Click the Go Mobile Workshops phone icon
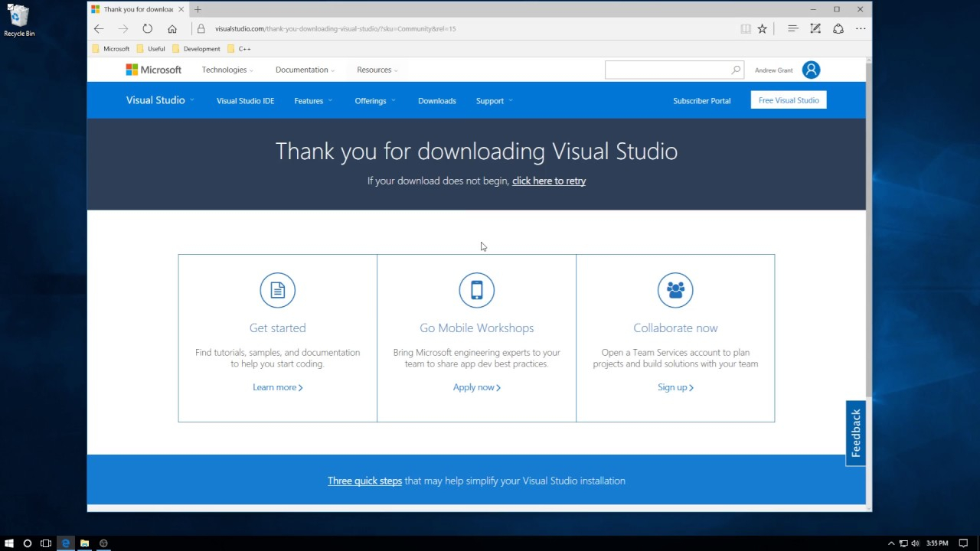This screenshot has height=551, width=980. pos(476,290)
